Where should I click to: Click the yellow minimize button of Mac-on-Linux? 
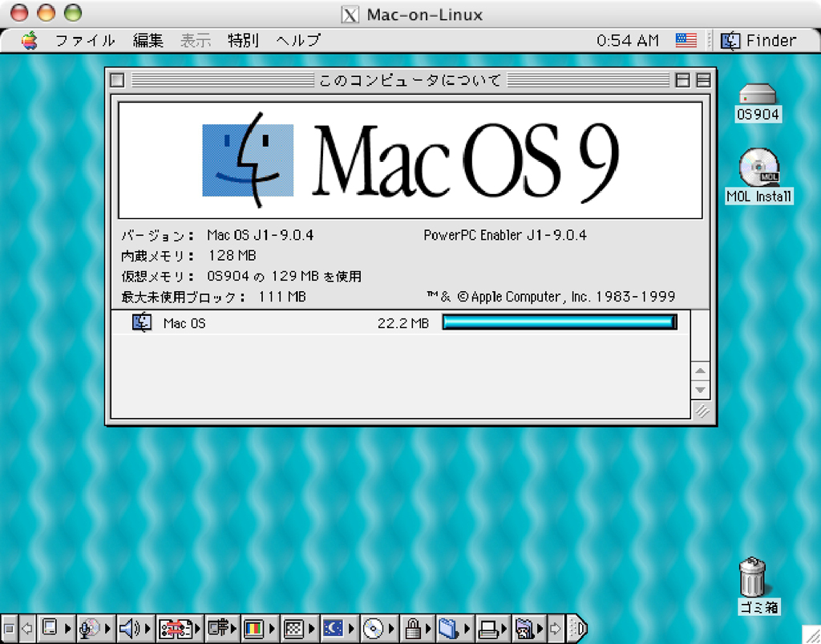46,13
